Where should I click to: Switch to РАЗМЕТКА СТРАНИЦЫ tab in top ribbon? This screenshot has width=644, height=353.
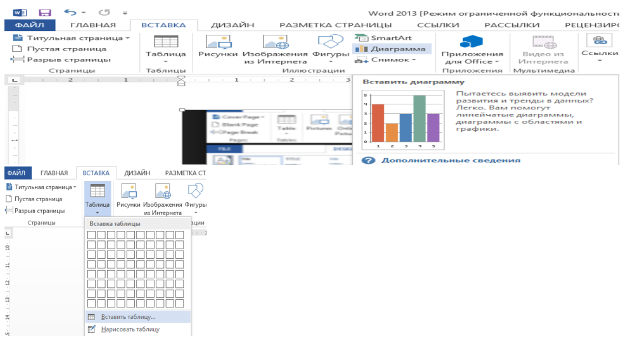(335, 25)
